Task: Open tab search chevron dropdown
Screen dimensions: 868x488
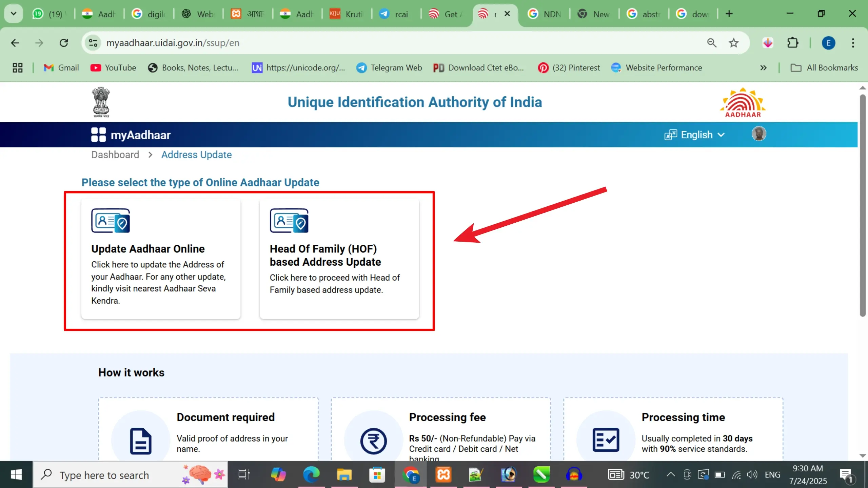Action: point(14,14)
